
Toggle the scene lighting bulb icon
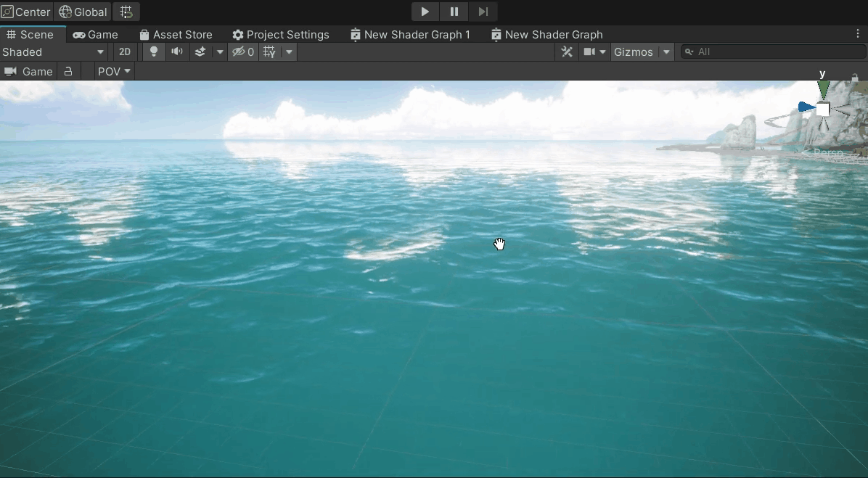[x=153, y=51]
